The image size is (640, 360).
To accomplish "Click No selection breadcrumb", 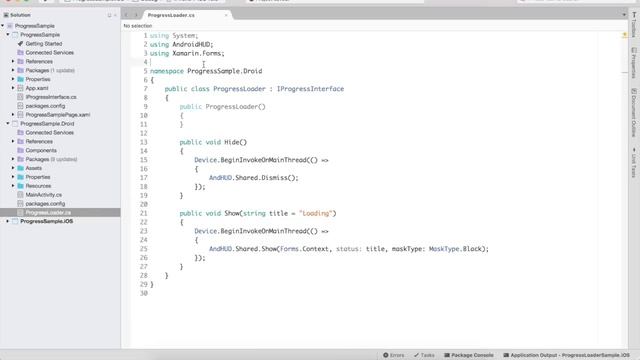I will pyautogui.click(x=138, y=26).
